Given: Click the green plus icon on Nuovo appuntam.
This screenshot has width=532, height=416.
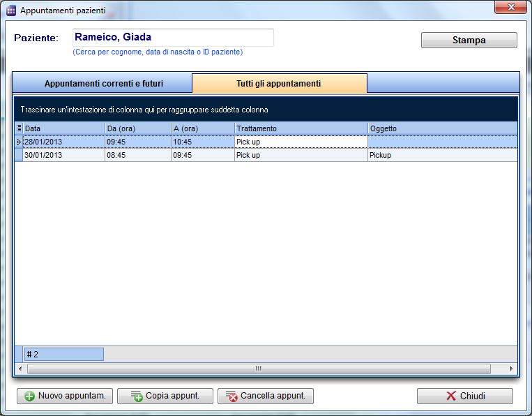Looking at the screenshot, I should 29,396.
